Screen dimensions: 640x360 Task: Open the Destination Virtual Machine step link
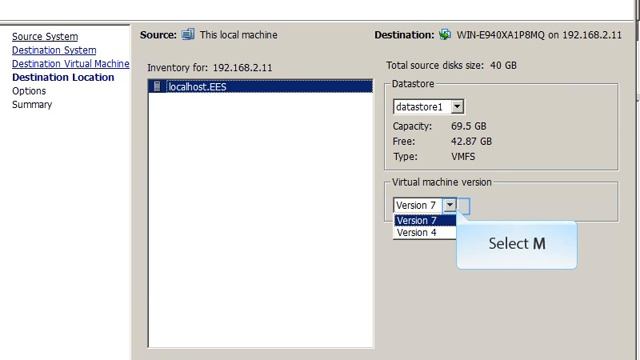pyautogui.click(x=71, y=64)
